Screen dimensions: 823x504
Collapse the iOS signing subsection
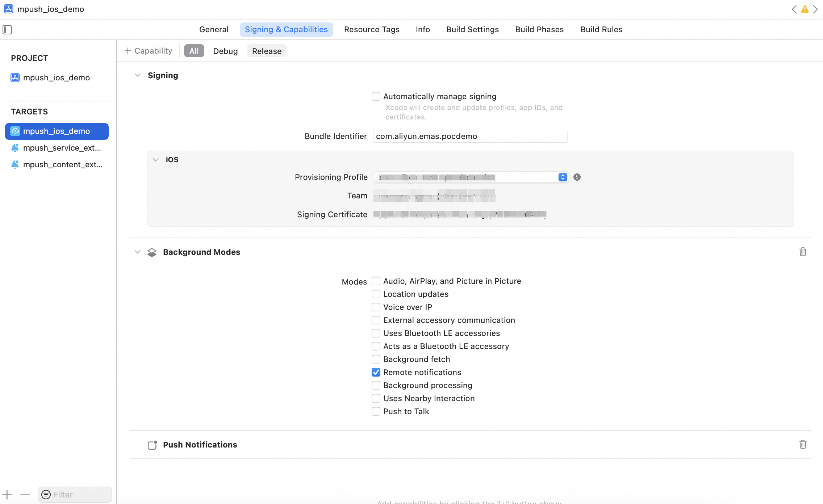156,160
